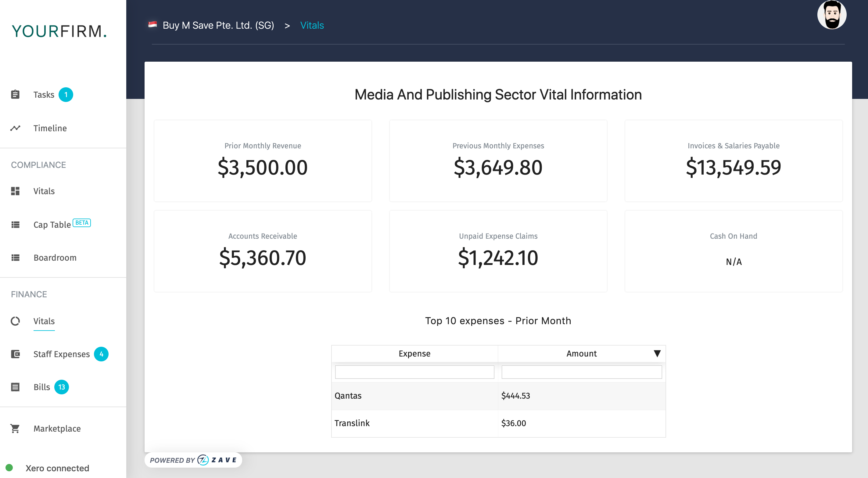Click the Xero connected label
This screenshot has width=868, height=478.
[x=57, y=468]
